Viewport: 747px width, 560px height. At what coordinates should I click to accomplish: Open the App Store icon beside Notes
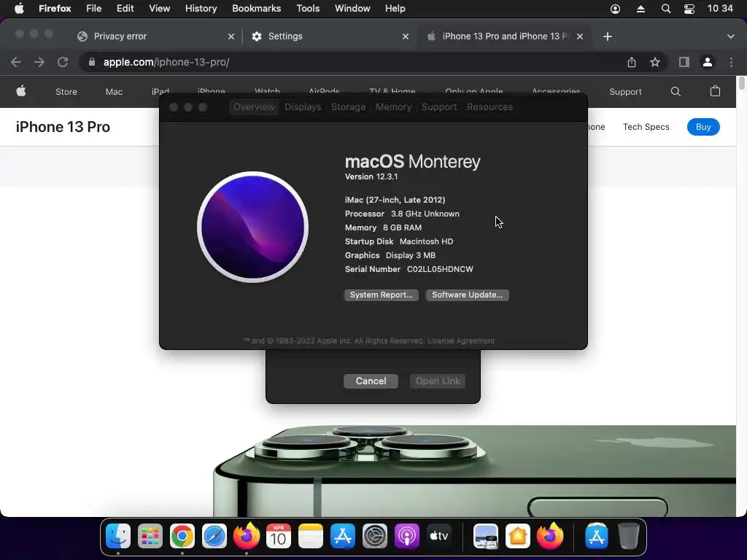[x=343, y=536]
